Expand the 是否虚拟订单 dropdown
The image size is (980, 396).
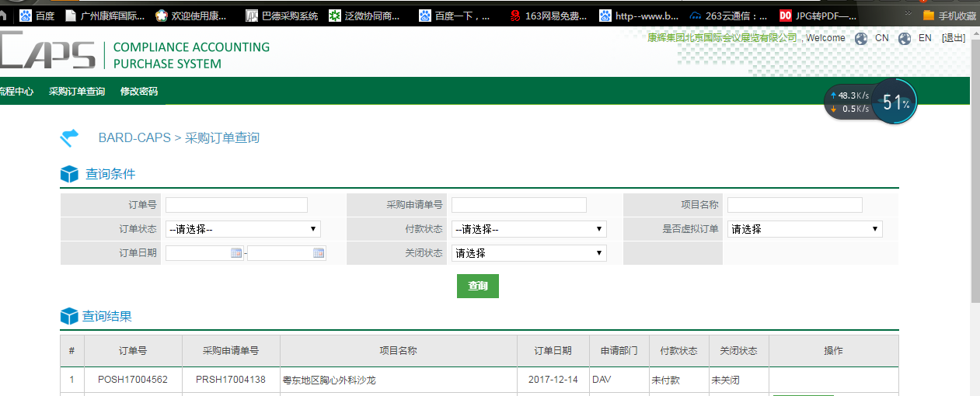click(x=804, y=229)
